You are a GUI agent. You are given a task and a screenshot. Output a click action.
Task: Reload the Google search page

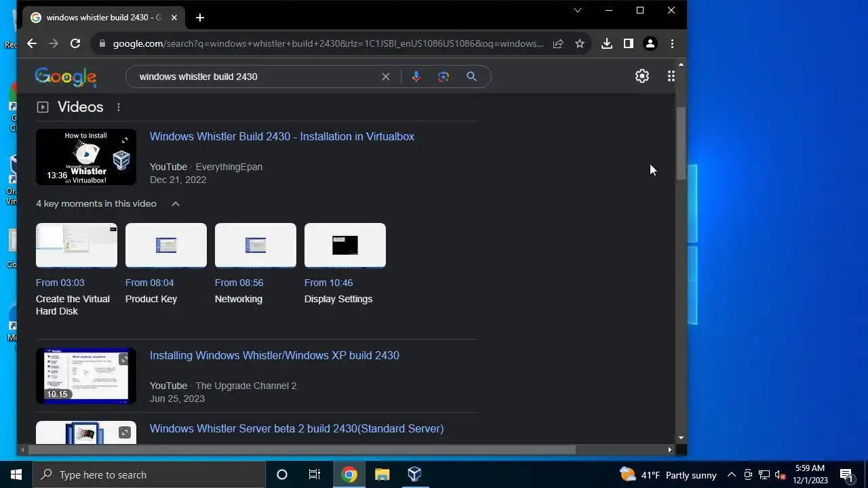click(x=75, y=43)
